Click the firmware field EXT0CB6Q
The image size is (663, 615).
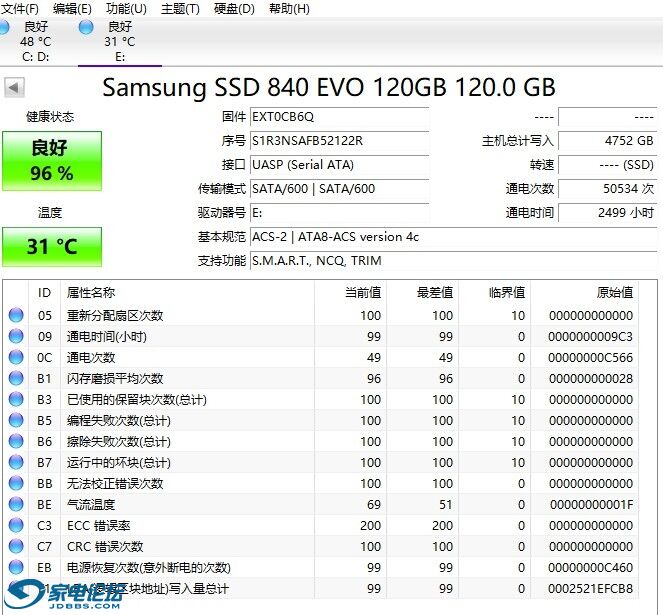(x=340, y=117)
